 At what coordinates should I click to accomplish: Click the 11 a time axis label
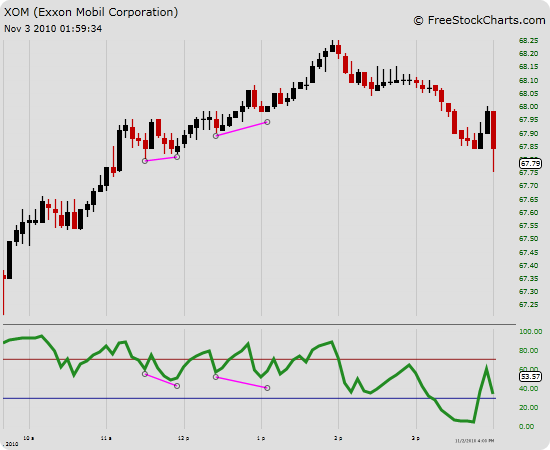(x=106, y=438)
